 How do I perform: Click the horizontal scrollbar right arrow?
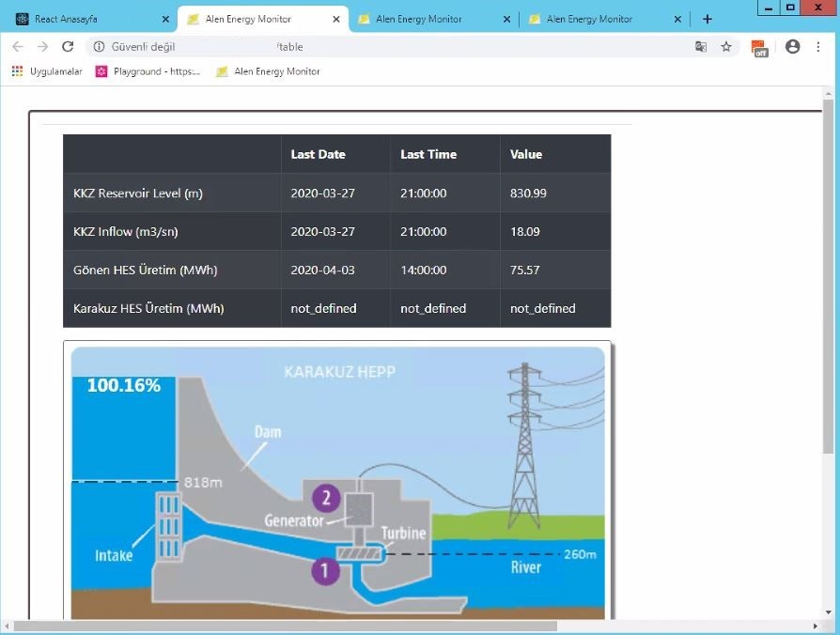click(x=815, y=626)
